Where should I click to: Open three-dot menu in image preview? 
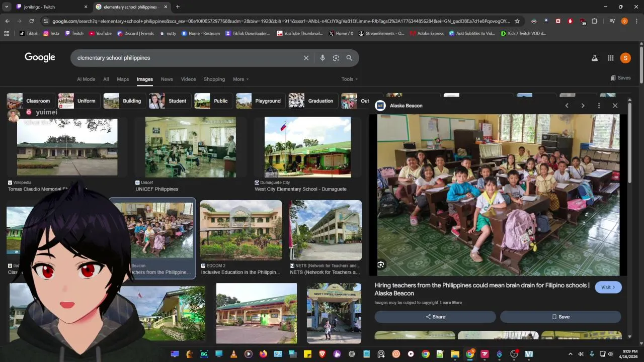[599, 106]
